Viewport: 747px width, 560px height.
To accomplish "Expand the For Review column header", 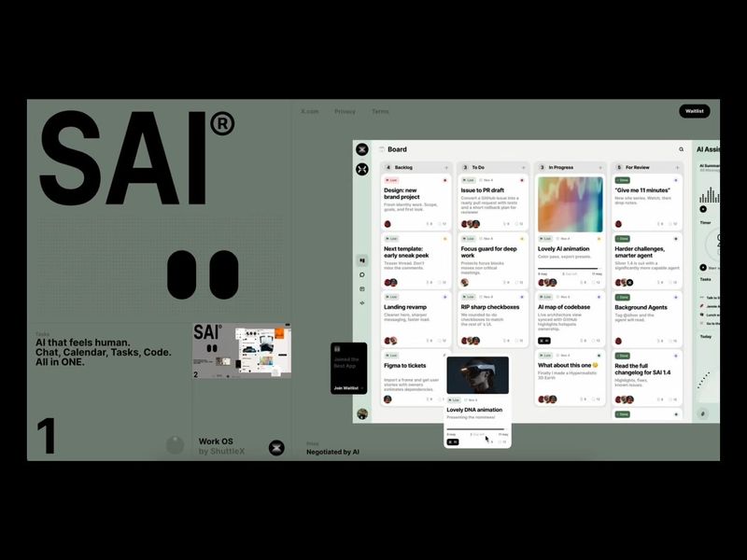I will coord(677,167).
